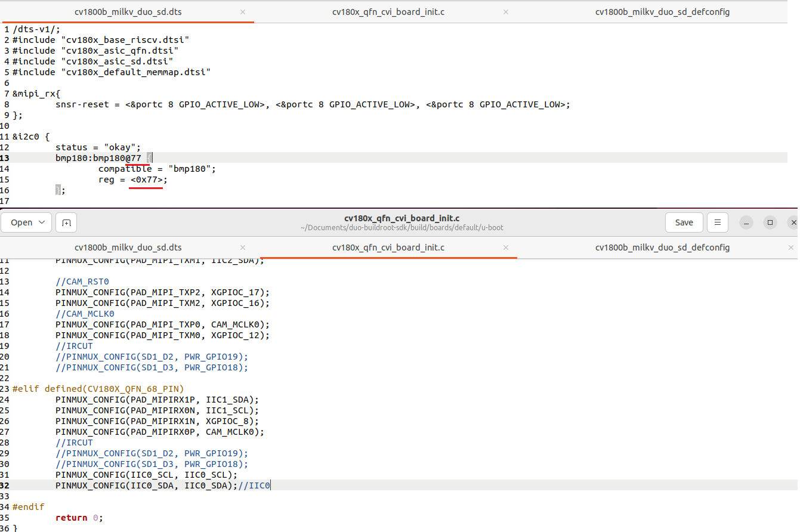Select cv1800b_milkv_duo_sd.dts tab in board_init.c window
800x532 pixels.
click(x=128, y=248)
